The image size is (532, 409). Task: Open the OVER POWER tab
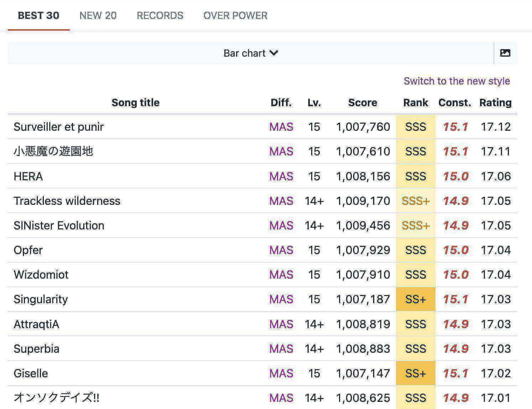pyautogui.click(x=235, y=15)
